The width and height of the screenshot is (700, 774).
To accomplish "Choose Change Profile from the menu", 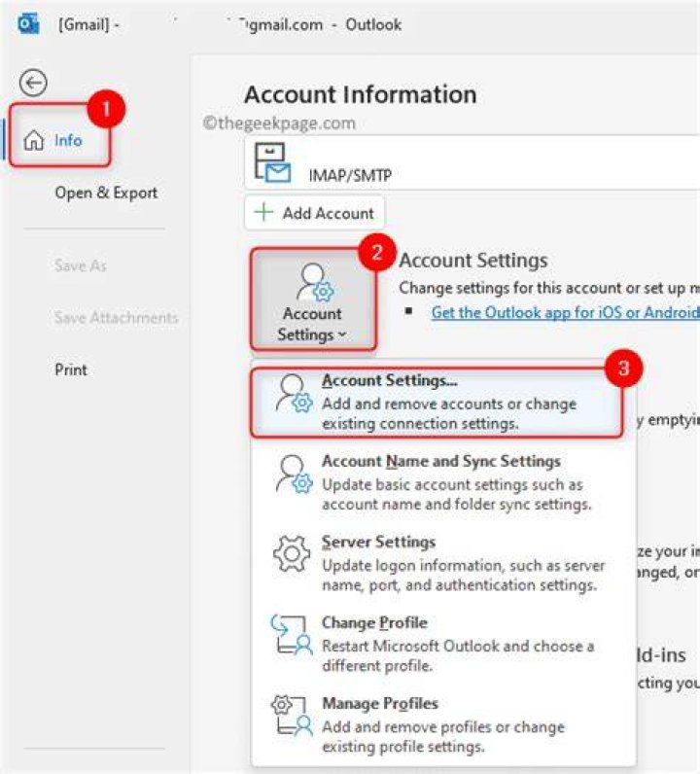I will coord(442,644).
